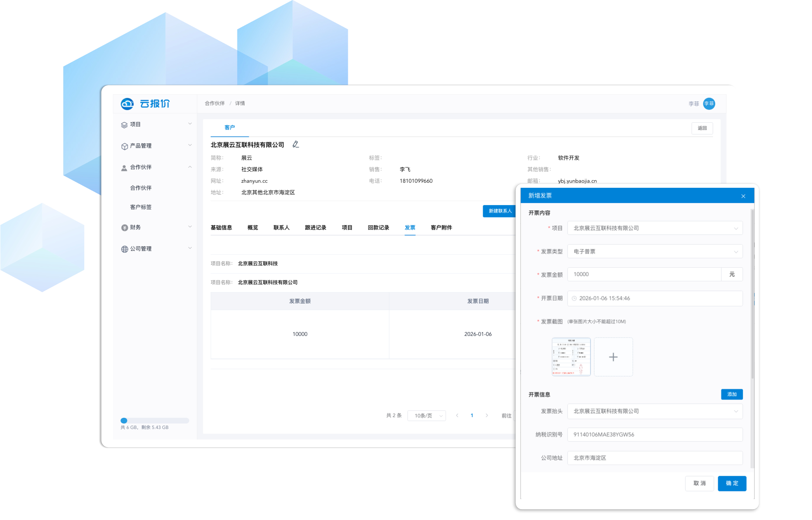Open the 10条/页 page size dropdown

coord(426,416)
